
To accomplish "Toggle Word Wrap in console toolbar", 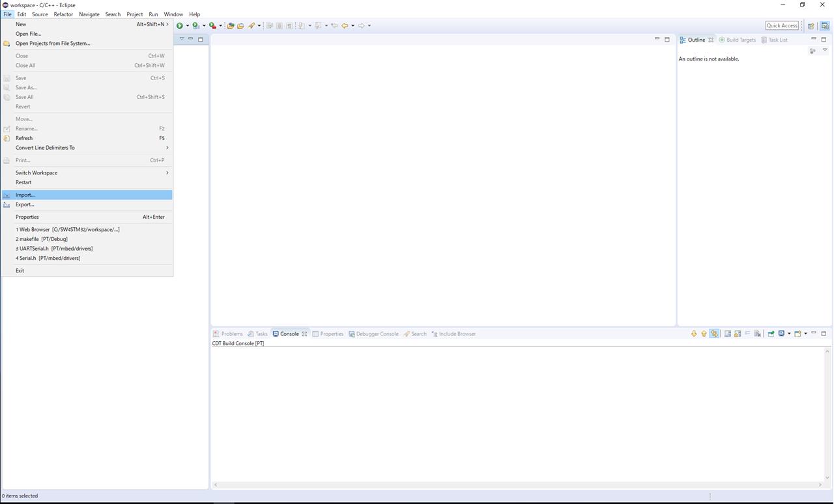I will click(x=747, y=333).
